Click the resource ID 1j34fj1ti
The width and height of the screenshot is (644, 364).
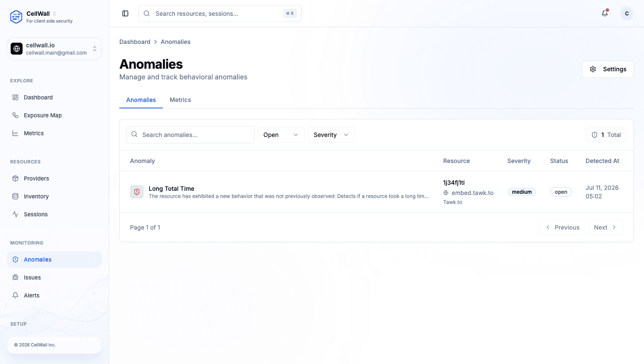454,183
